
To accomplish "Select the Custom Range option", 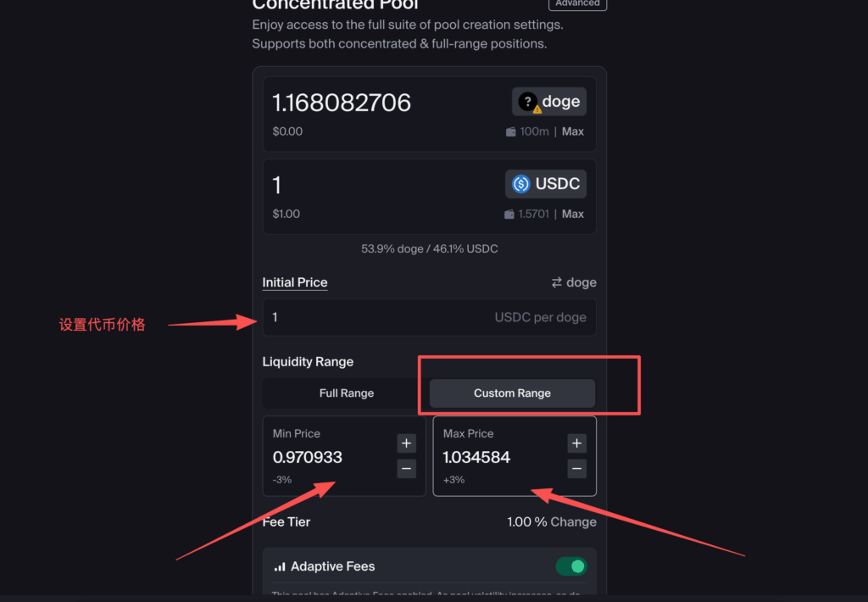I will [512, 393].
